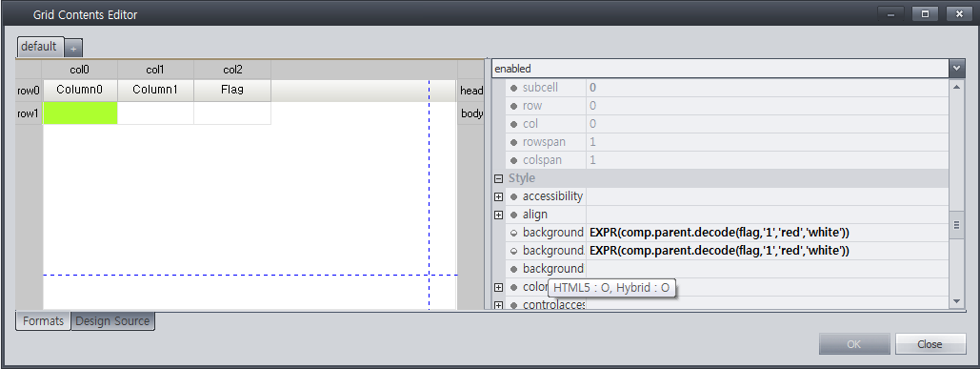Click the head band label

pyautogui.click(x=471, y=91)
